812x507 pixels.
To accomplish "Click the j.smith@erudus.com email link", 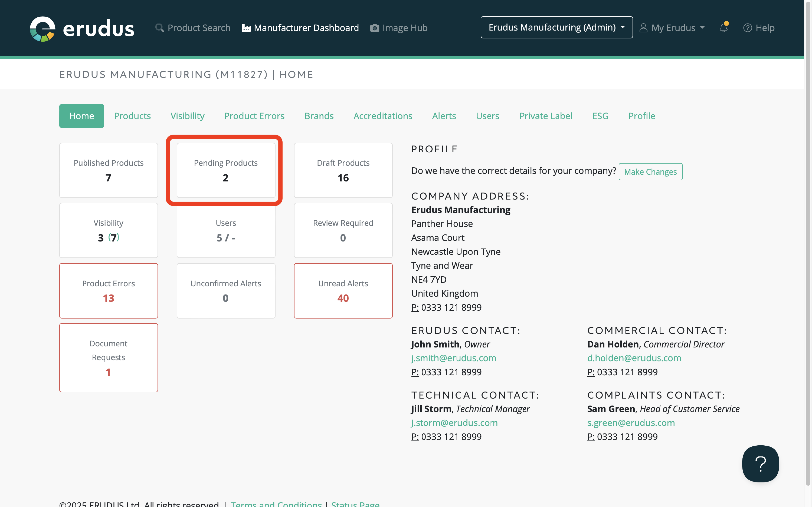I will [x=453, y=358].
